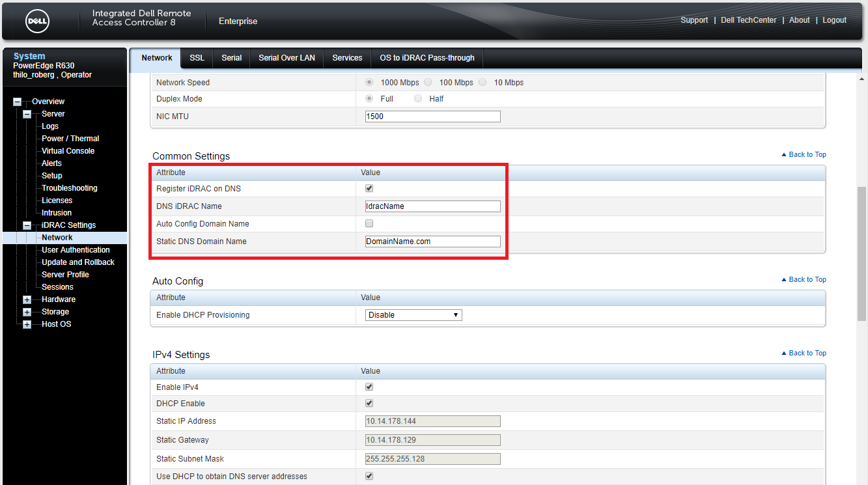Click the NIC MTU input field
868x485 pixels.
(x=433, y=117)
